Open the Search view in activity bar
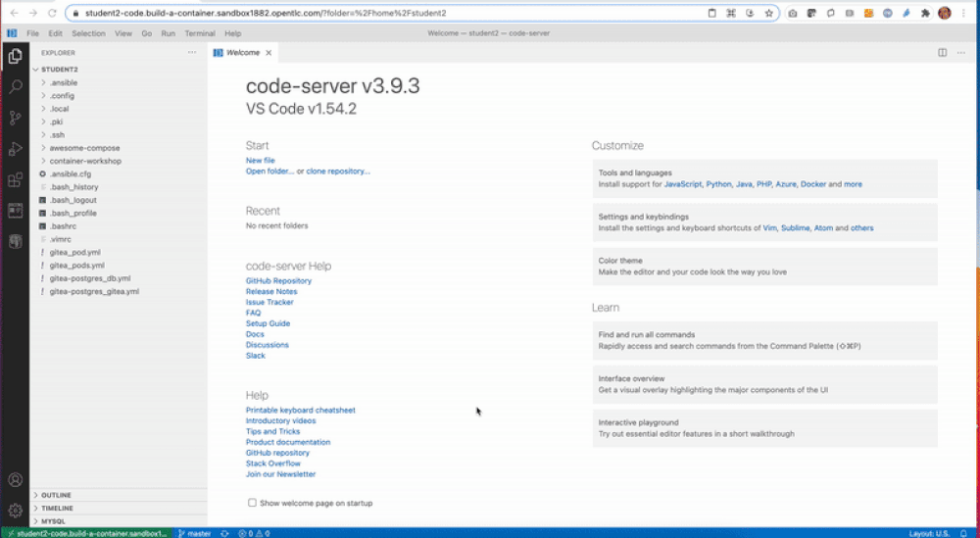The width and height of the screenshot is (980, 538). (15, 86)
